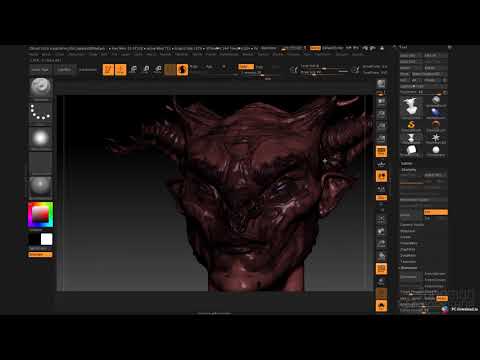Select the current demon head tool thumbnail
The image size is (480, 360).
click(411, 107)
